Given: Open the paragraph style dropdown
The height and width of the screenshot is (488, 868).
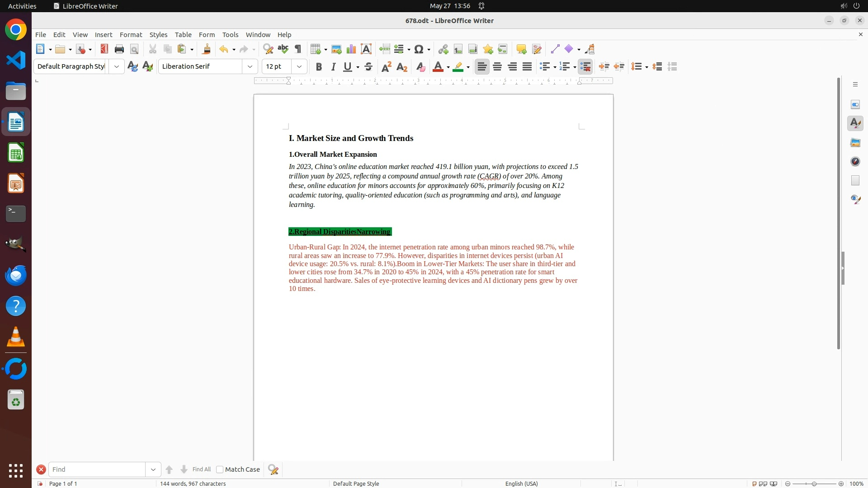Looking at the screenshot, I should coord(117,67).
